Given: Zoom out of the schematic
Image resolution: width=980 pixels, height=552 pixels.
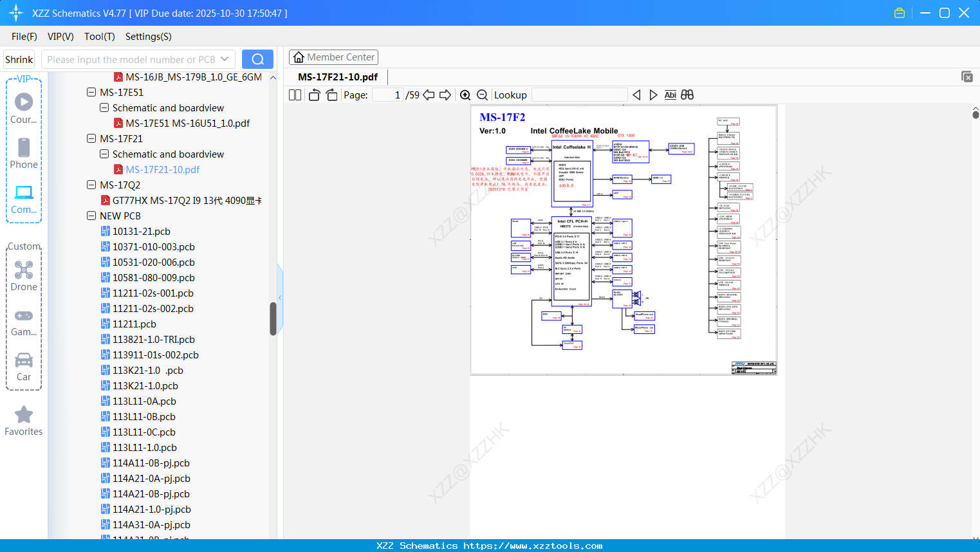Looking at the screenshot, I should [x=482, y=95].
